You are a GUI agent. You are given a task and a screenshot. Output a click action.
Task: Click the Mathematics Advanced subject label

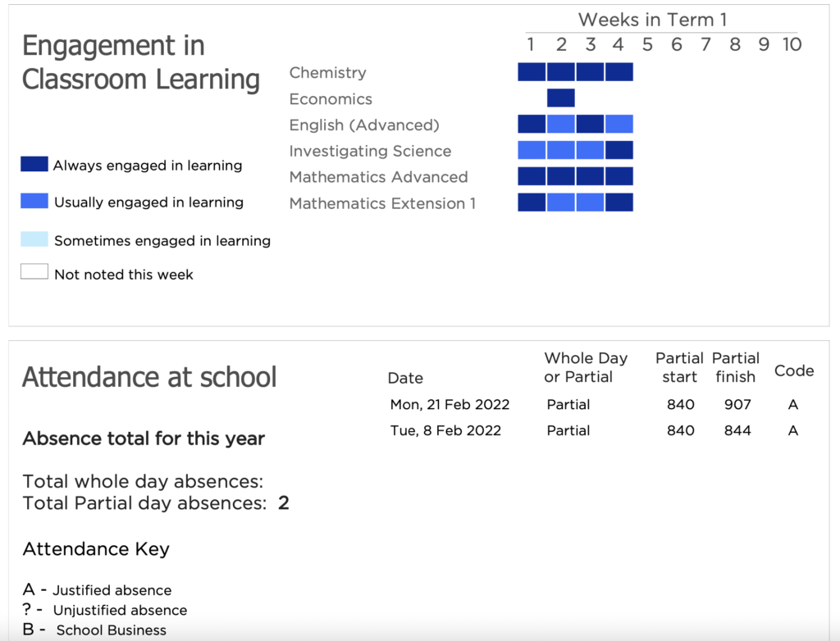coord(379,177)
